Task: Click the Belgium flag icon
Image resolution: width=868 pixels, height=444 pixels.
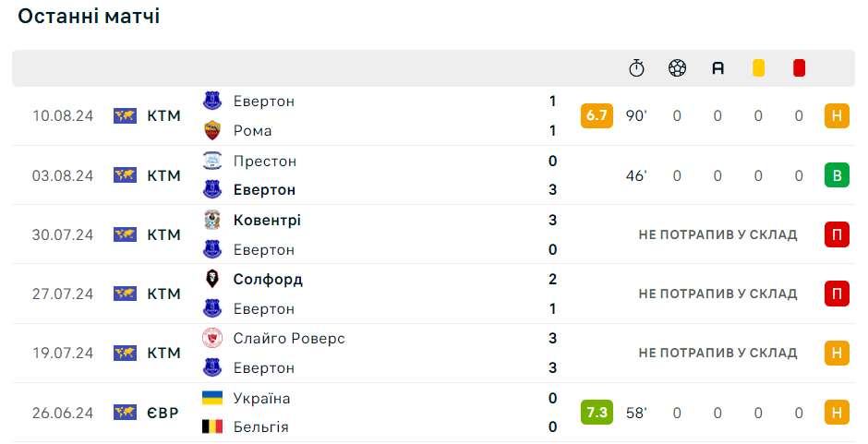Action: point(212,426)
